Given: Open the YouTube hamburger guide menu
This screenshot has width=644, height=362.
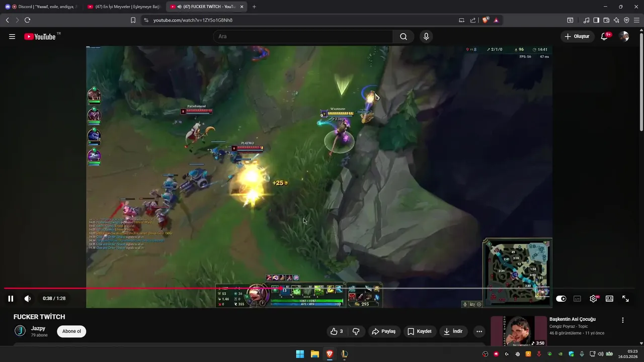Looking at the screenshot, I should pos(12,36).
